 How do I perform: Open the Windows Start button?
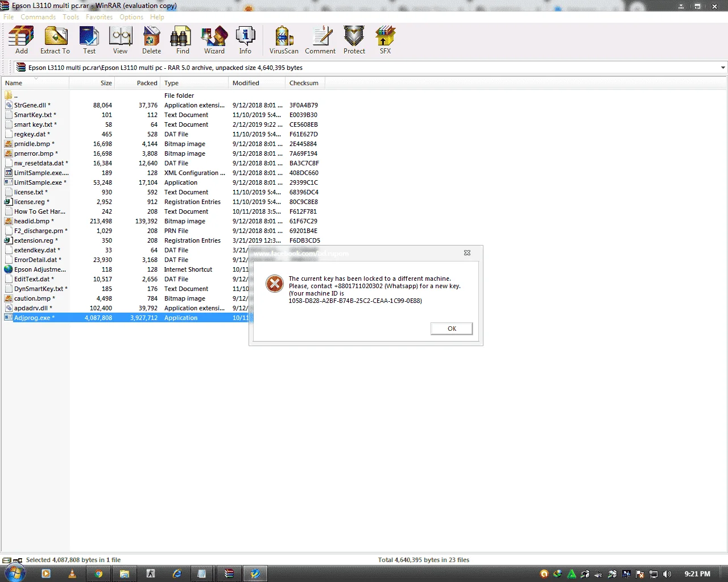point(15,573)
